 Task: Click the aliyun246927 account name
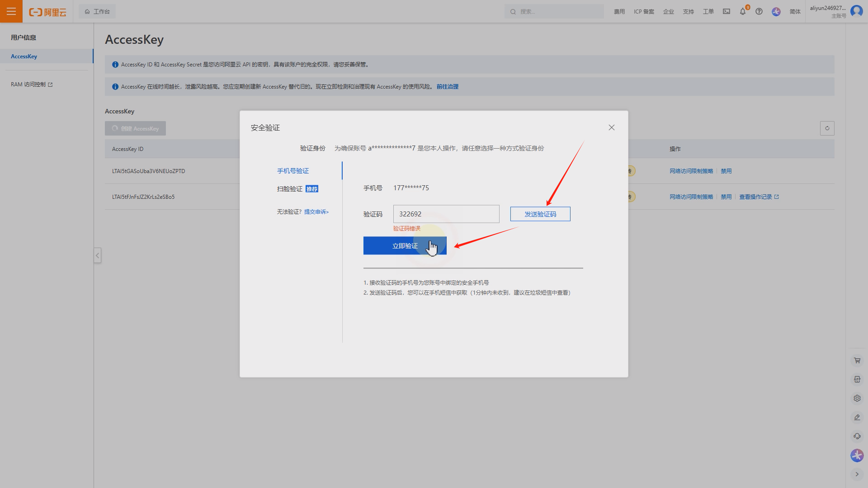tap(828, 8)
